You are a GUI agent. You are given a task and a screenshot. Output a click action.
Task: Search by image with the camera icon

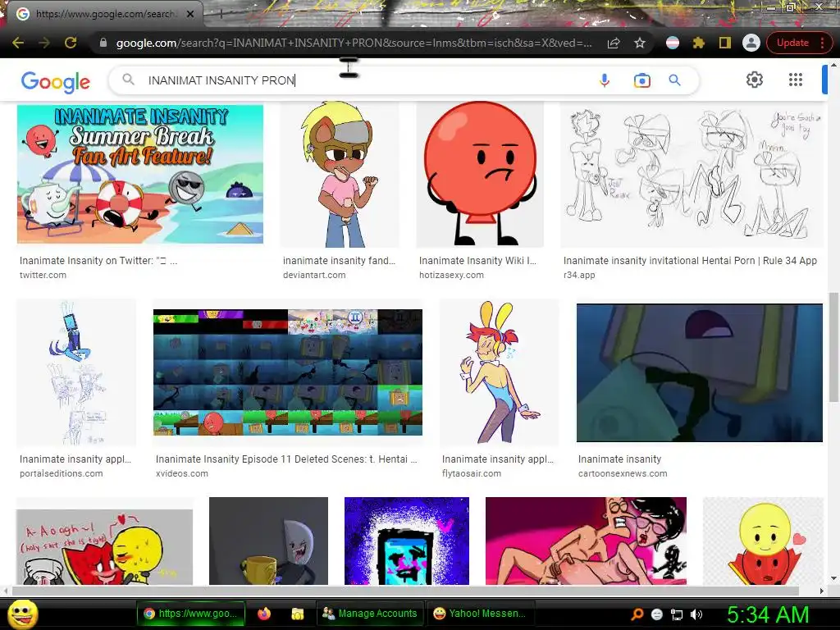click(641, 80)
